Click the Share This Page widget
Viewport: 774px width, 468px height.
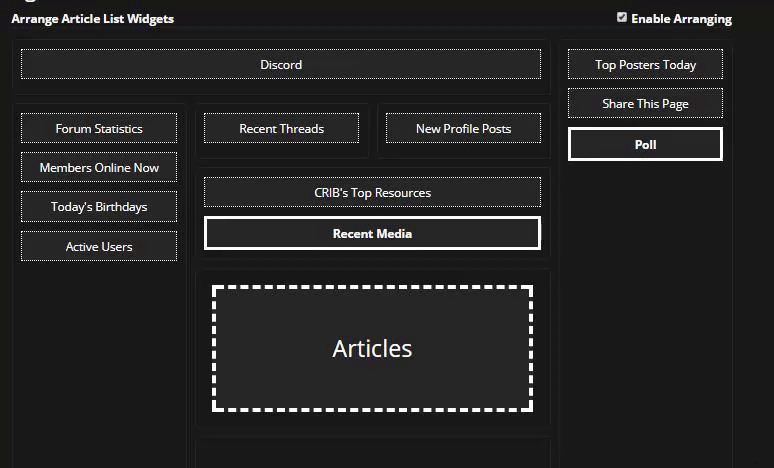coord(645,104)
